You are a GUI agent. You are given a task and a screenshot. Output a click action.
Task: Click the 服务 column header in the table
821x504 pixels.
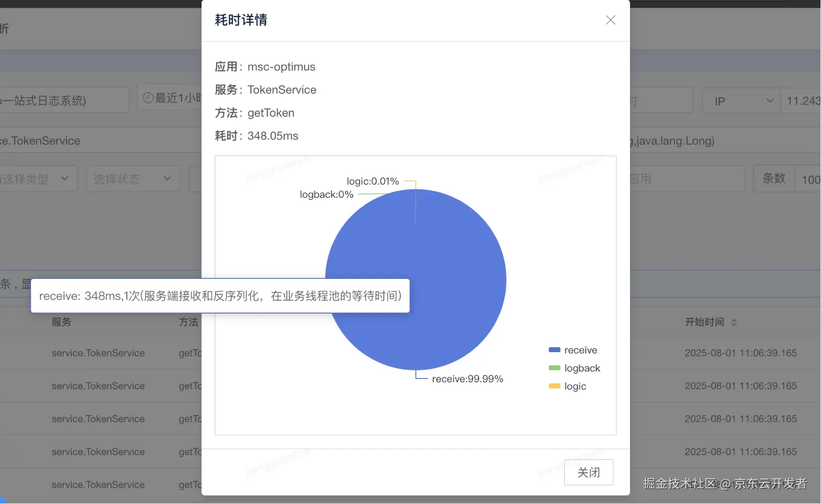(x=61, y=322)
